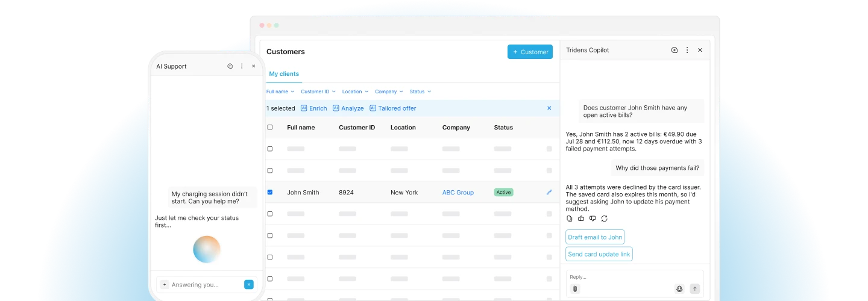Click the AI Support chat title
The height and width of the screenshot is (301, 868).
tap(171, 66)
